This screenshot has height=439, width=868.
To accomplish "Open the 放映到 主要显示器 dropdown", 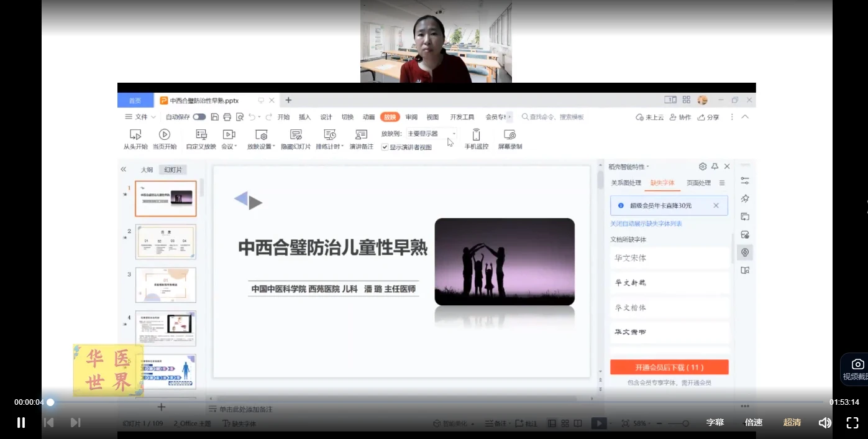I will [432, 134].
